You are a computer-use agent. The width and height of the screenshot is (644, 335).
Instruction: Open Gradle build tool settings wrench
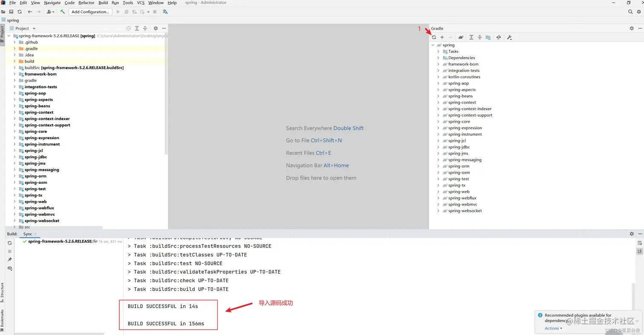pos(509,37)
